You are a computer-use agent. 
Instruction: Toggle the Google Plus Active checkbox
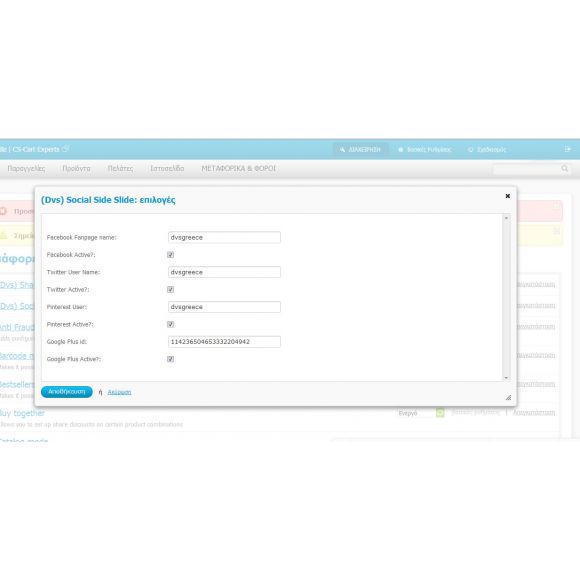coord(171,359)
